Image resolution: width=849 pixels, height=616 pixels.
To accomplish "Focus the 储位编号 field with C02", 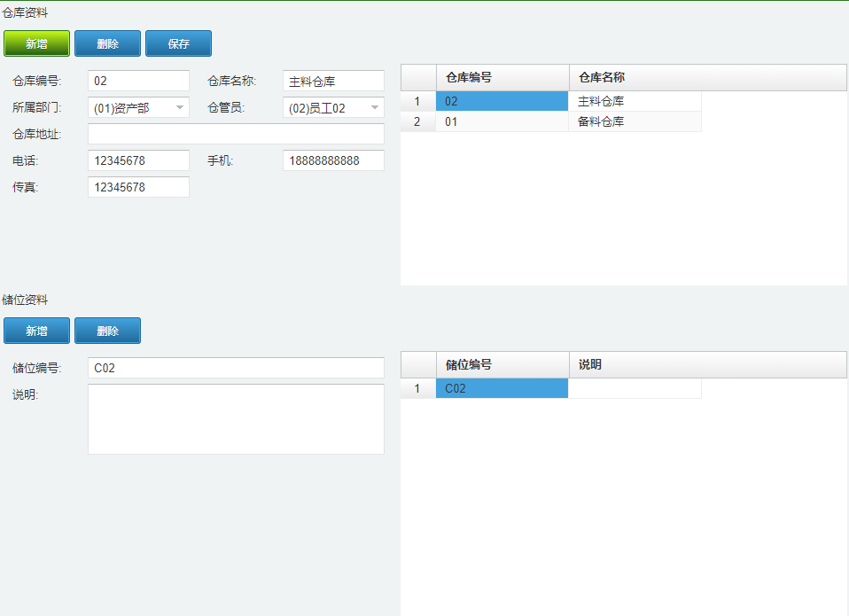I will coord(236,368).
